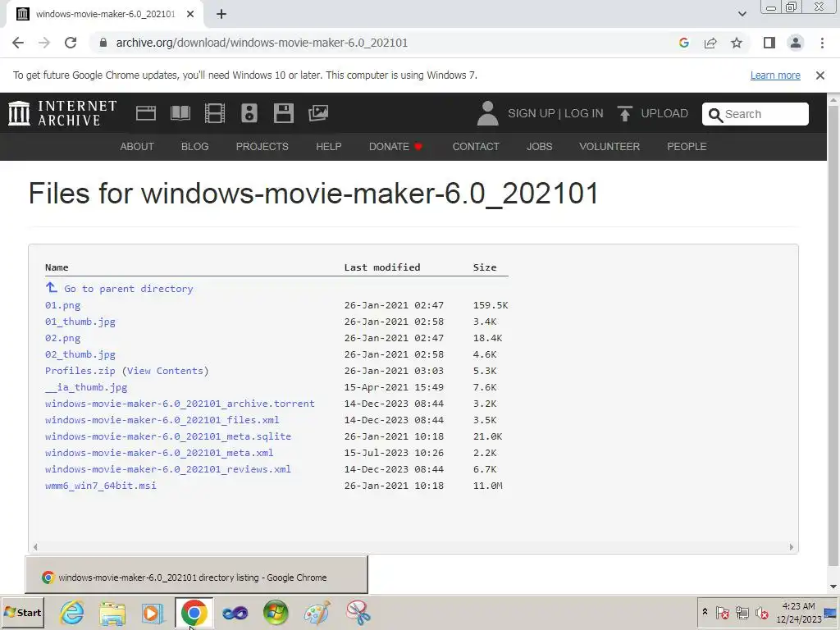Open the tab search dropdown chevron
This screenshot has height=630, width=840.
[742, 14]
